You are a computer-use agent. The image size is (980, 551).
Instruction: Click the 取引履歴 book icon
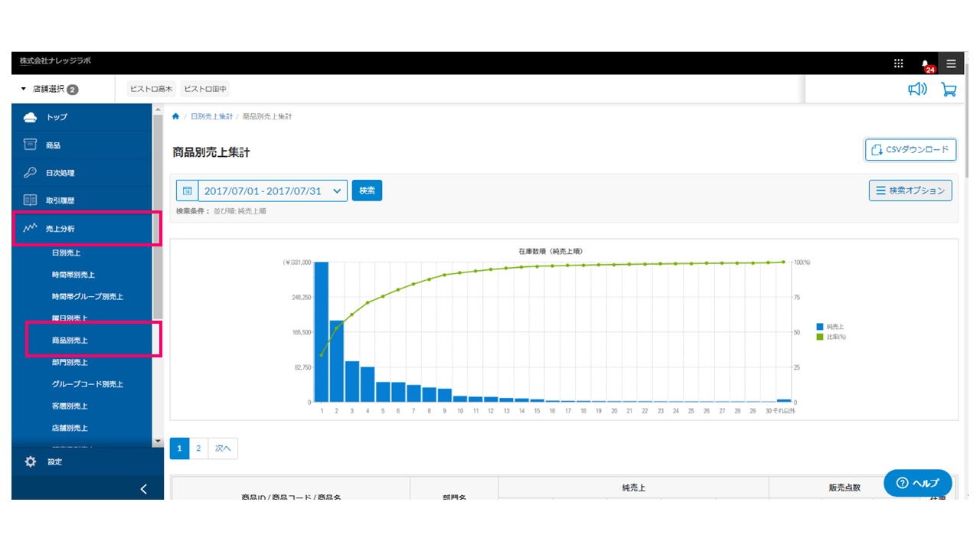click(x=30, y=200)
